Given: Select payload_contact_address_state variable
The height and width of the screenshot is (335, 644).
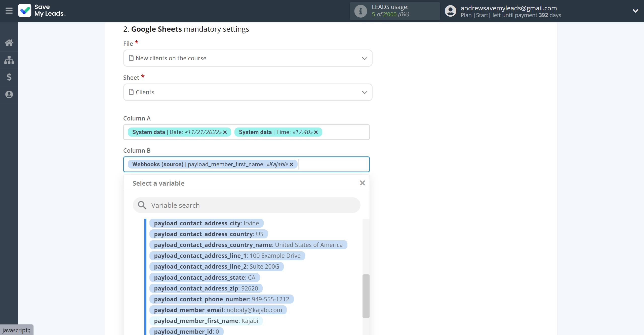Looking at the screenshot, I should tap(205, 278).
